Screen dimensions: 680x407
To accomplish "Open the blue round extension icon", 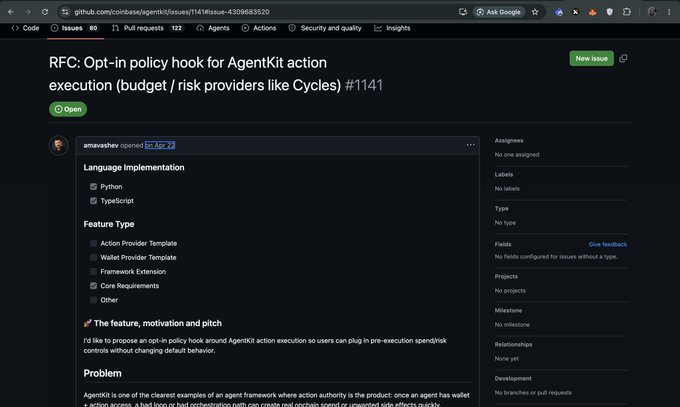I will tap(559, 12).
